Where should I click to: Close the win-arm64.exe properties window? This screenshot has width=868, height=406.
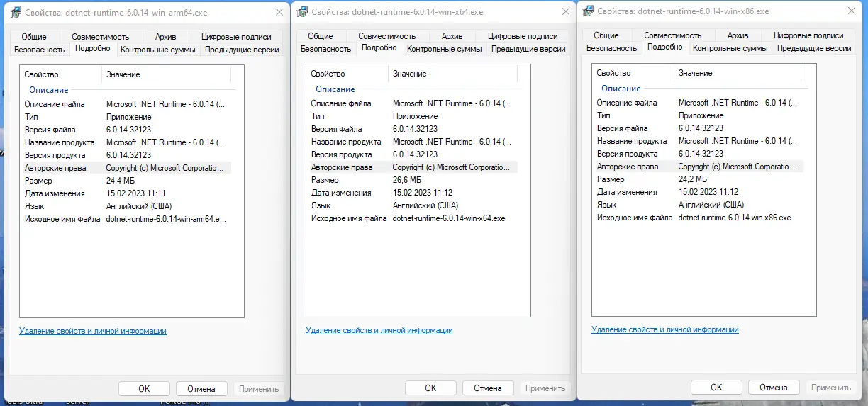coord(277,11)
